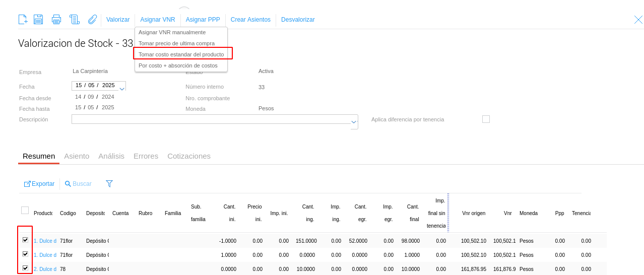This screenshot has height=275, width=644.
Task: Click the paperclip attachment icon
Action: coord(92,20)
